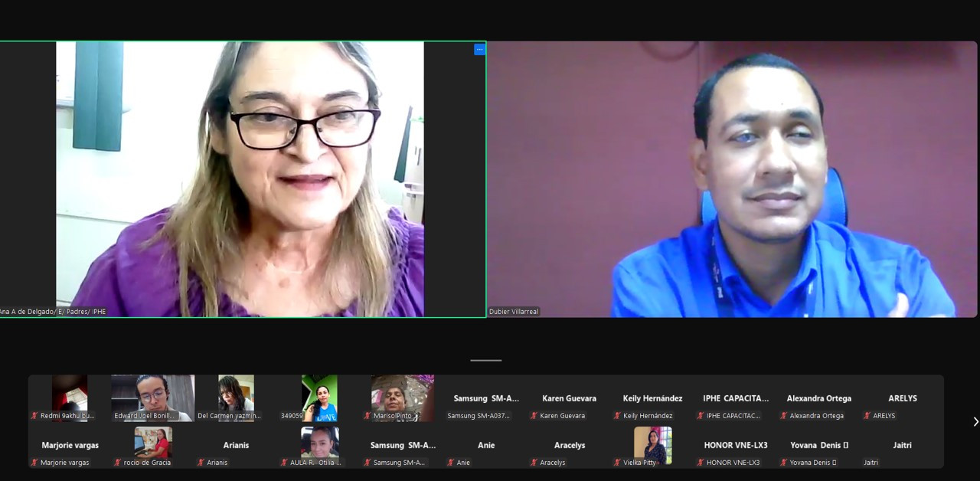This screenshot has height=481, width=980.
Task: Click muted mic icon next to HONOR VNE-LX3
Action: 701,463
